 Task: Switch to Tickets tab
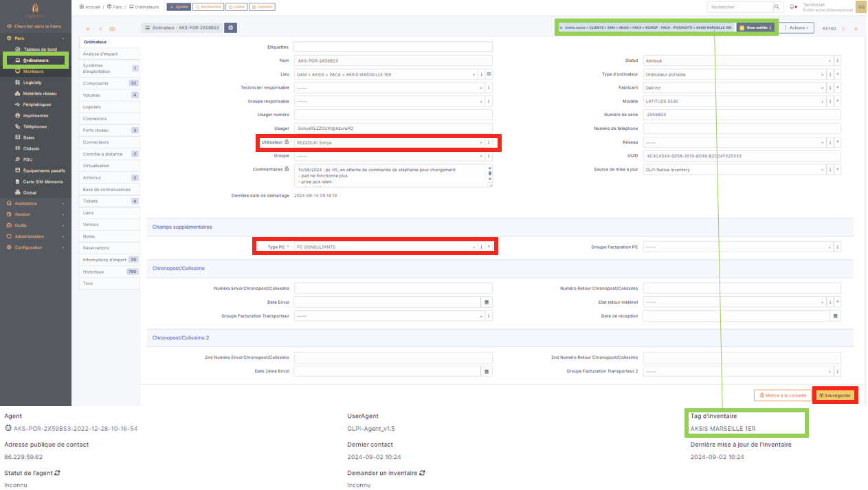tap(109, 201)
